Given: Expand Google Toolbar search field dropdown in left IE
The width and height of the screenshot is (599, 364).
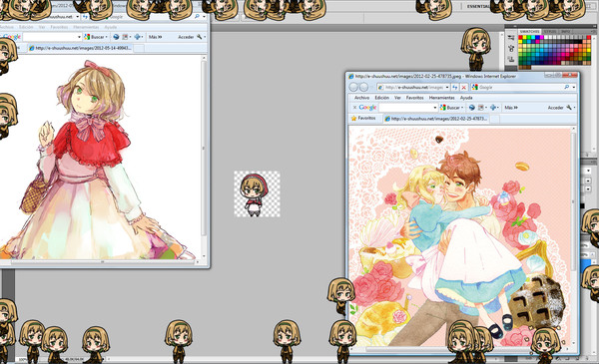Looking at the screenshot, I should 79,37.
